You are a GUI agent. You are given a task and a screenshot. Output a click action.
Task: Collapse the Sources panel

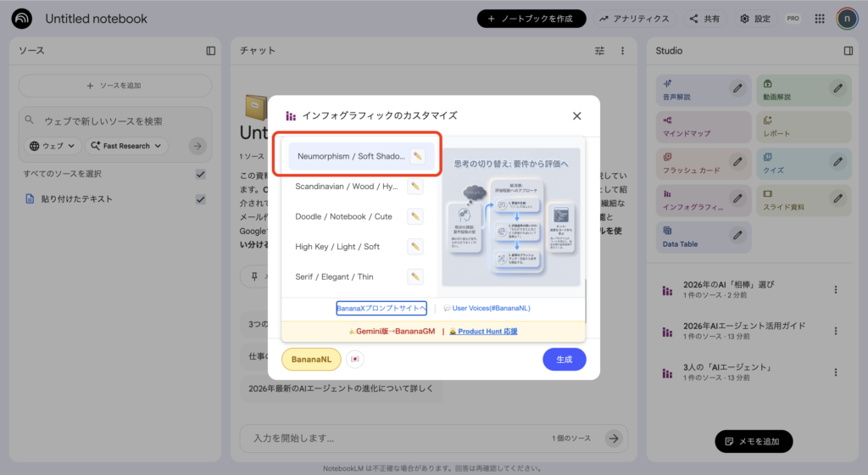211,51
